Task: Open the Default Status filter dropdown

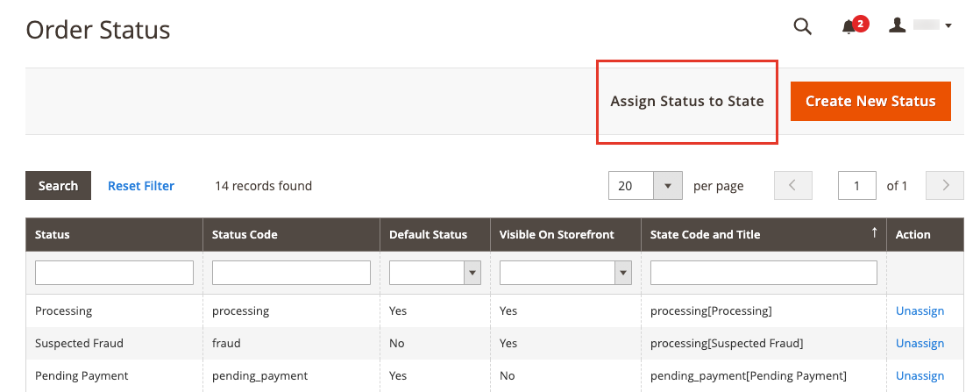Action: point(435,273)
